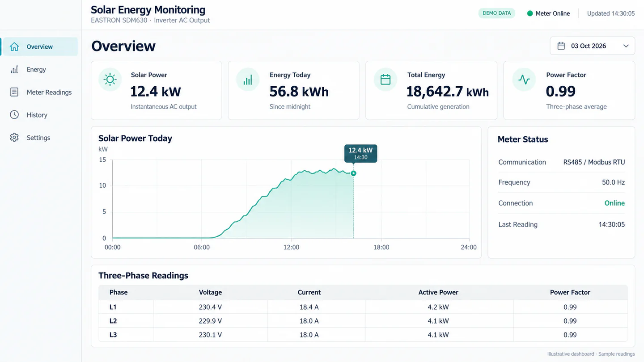This screenshot has width=644, height=362.
Task: Expand the date picker chevron
Action: 626,46
